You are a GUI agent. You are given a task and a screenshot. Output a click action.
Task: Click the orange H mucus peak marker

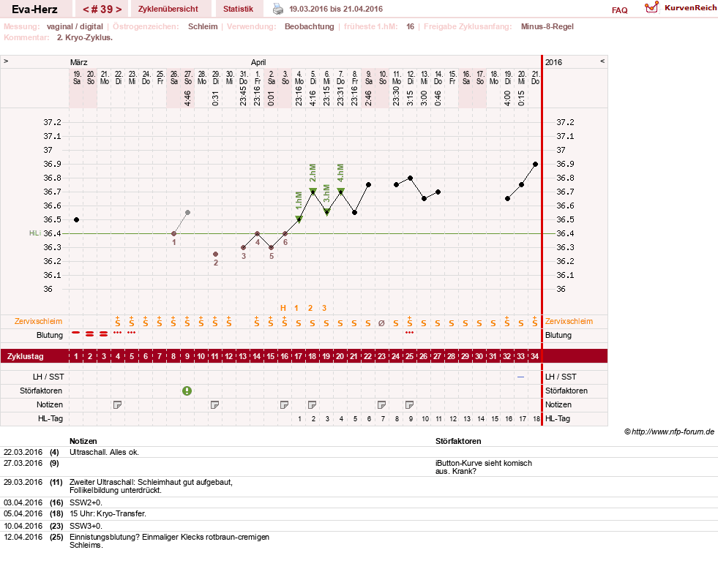283,308
